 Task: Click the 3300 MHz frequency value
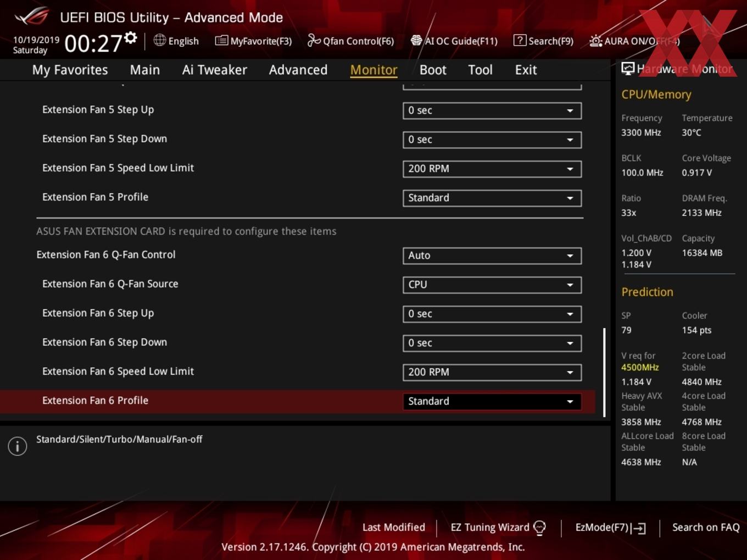(641, 132)
